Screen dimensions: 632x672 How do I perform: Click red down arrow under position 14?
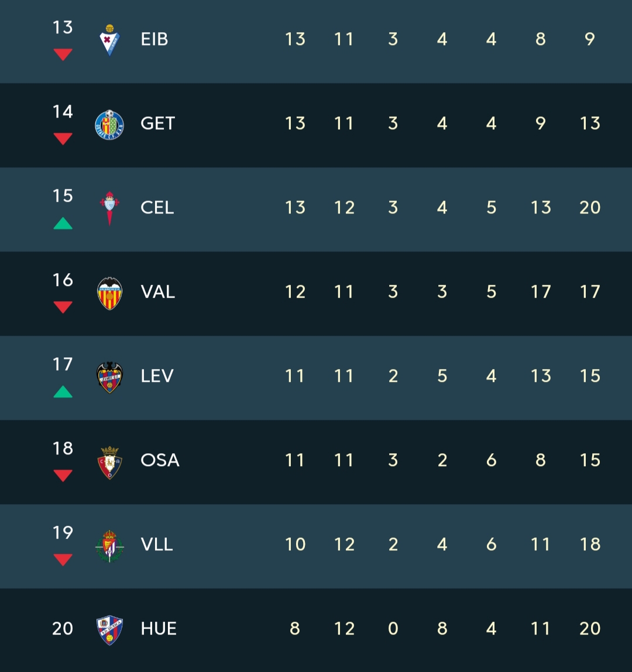pyautogui.click(x=63, y=139)
